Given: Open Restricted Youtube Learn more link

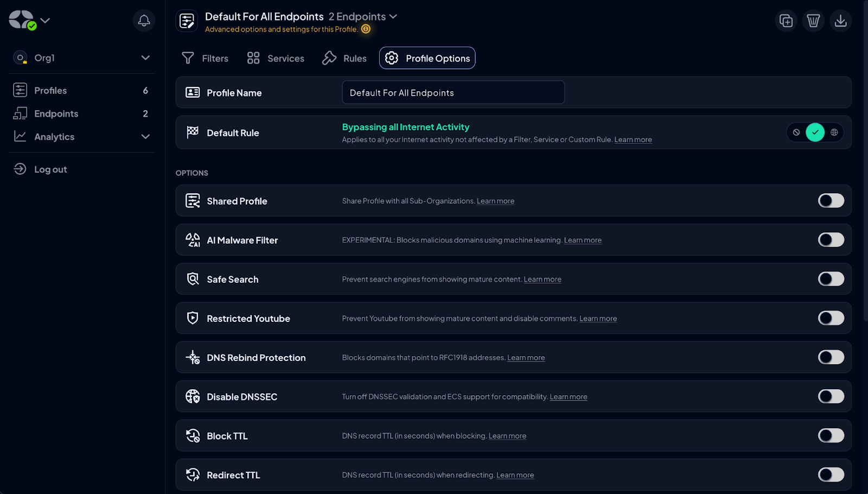Looking at the screenshot, I should coord(598,318).
